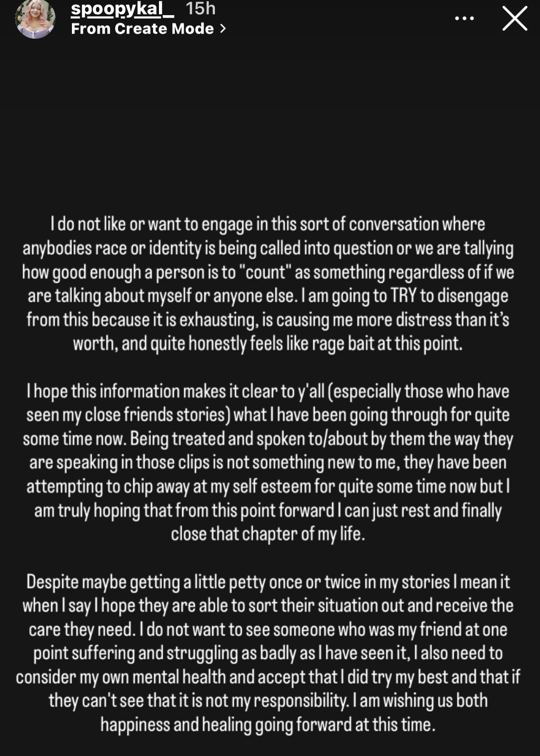540x756 pixels.
Task: Tap the line starting "Despite maybe getting"
Action: (268, 582)
